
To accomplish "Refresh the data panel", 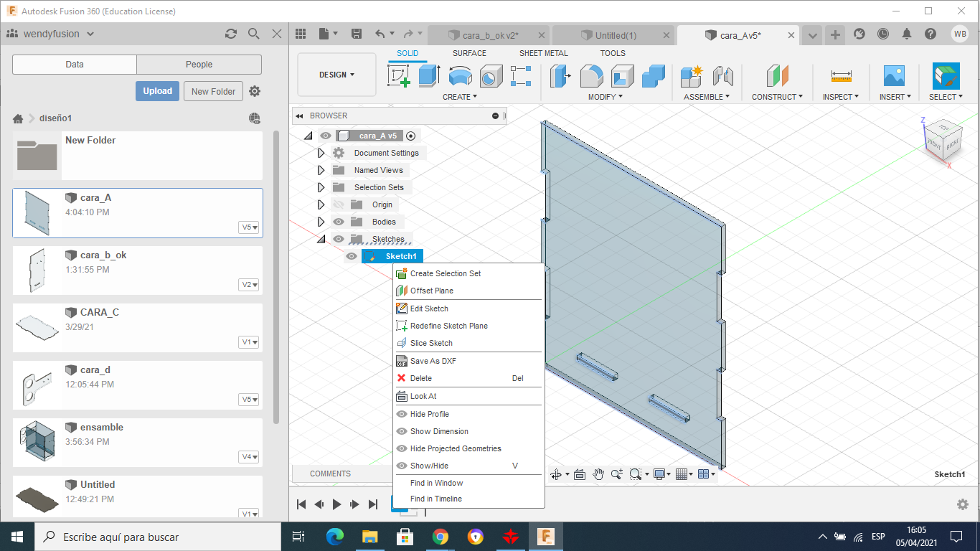I will [x=231, y=34].
